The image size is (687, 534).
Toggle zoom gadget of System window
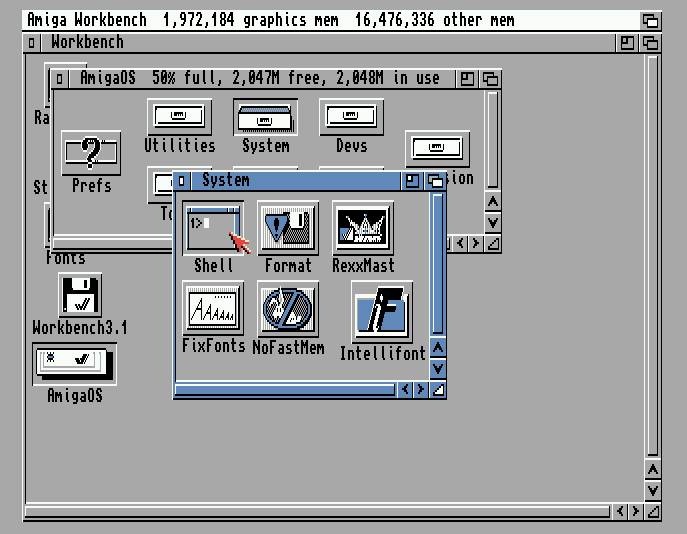[413, 181]
